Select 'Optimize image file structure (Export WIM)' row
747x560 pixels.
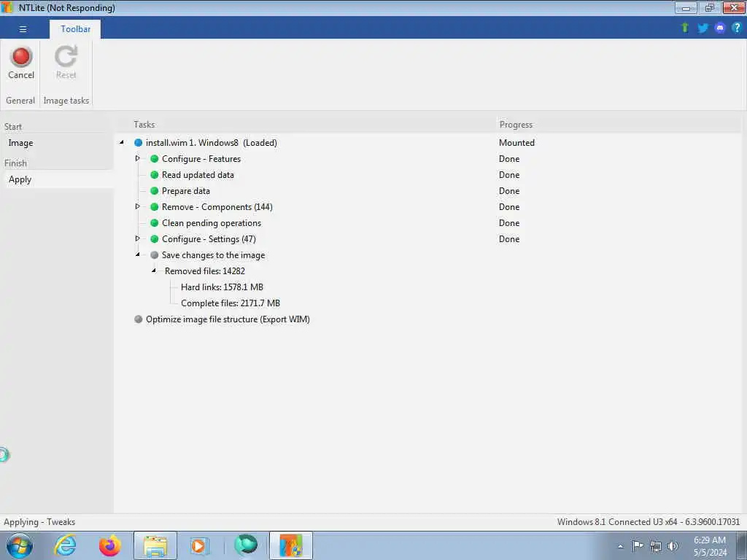click(x=228, y=319)
